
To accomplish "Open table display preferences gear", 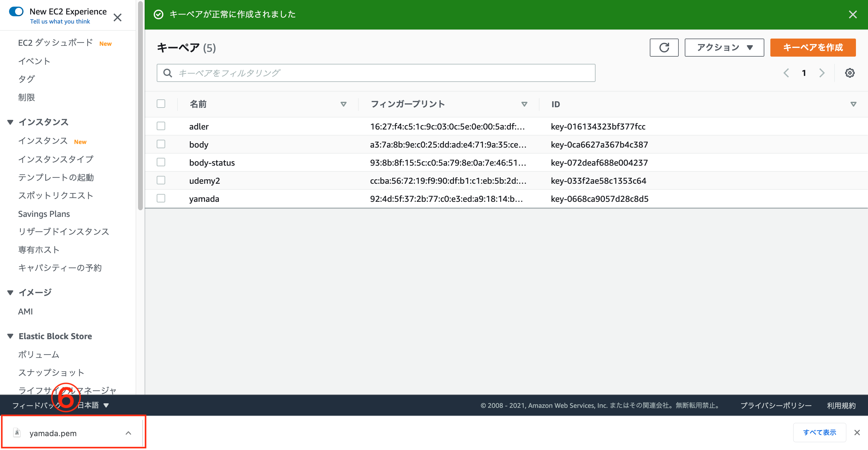I will tap(850, 73).
